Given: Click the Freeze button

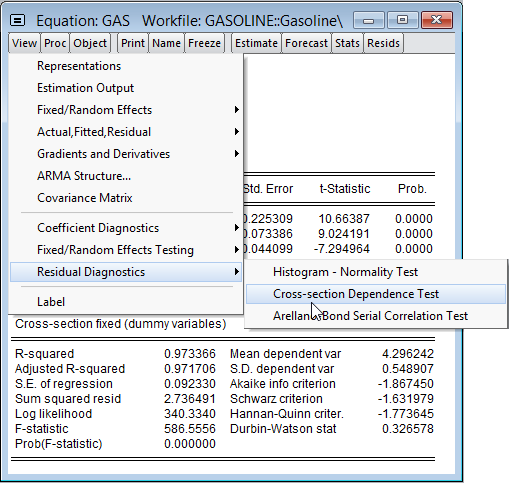Looking at the screenshot, I should [204, 43].
